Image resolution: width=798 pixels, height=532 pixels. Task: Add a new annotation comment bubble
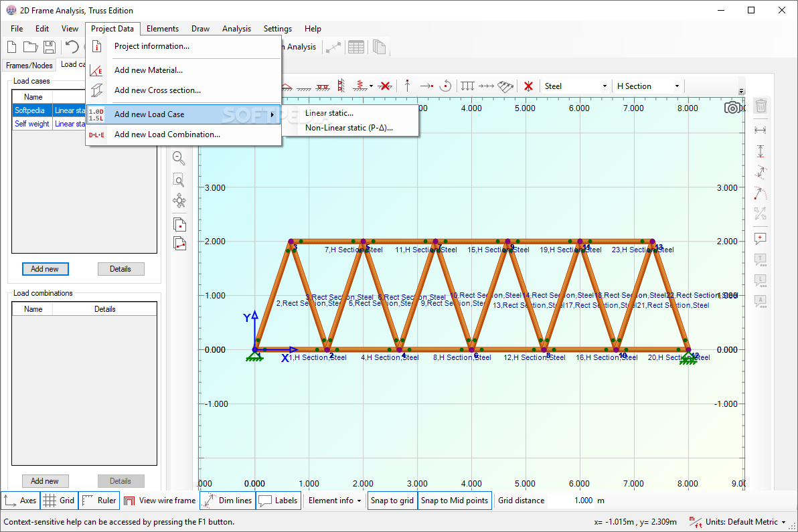pyautogui.click(x=761, y=238)
